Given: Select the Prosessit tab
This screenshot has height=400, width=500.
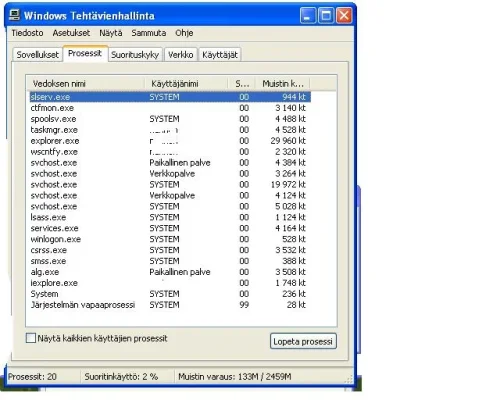Looking at the screenshot, I should (x=85, y=54).
